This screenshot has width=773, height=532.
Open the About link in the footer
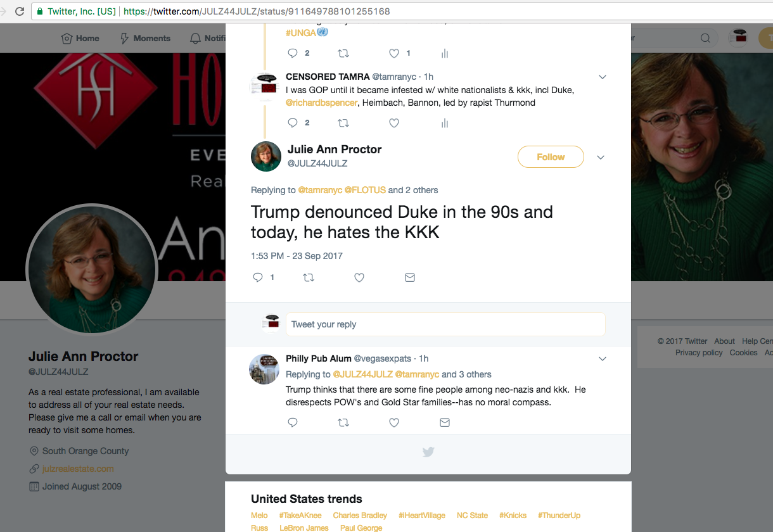tap(724, 341)
